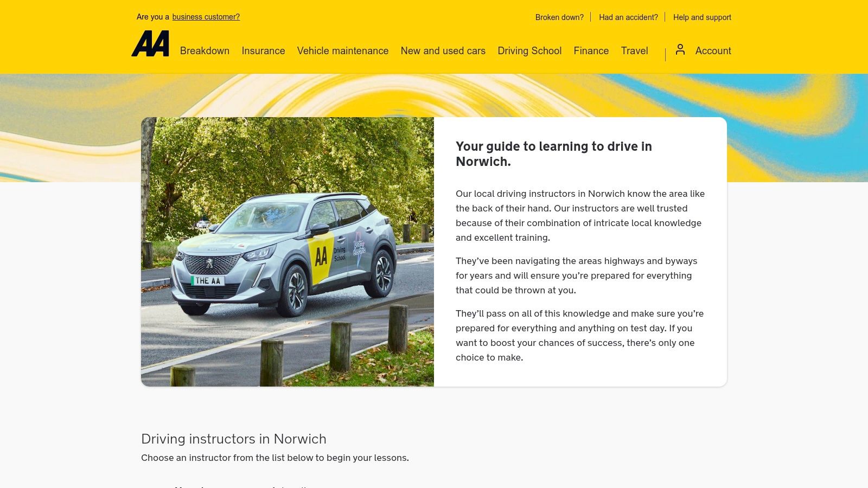Open the Account person icon
Image resolution: width=868 pixels, height=488 pixels.
pyautogui.click(x=680, y=49)
